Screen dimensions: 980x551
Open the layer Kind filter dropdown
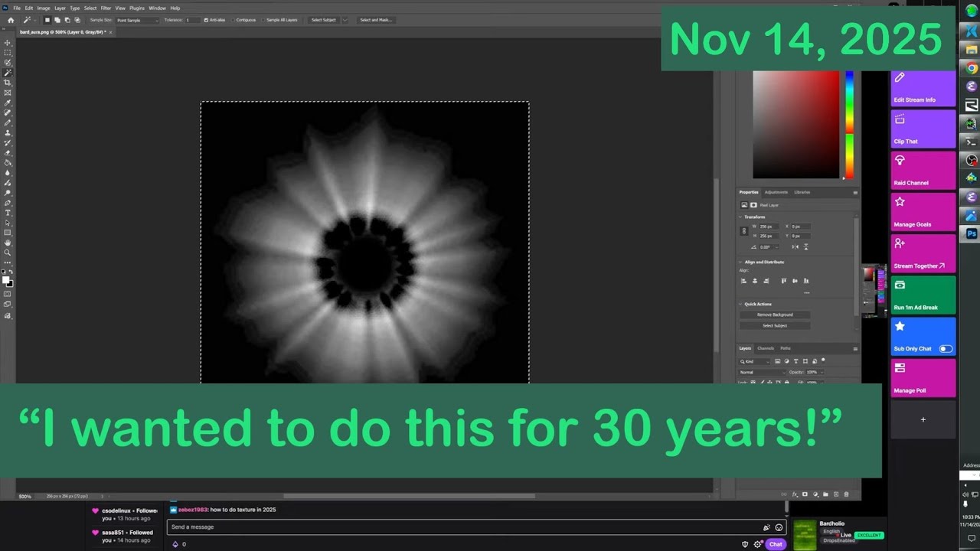(x=756, y=361)
